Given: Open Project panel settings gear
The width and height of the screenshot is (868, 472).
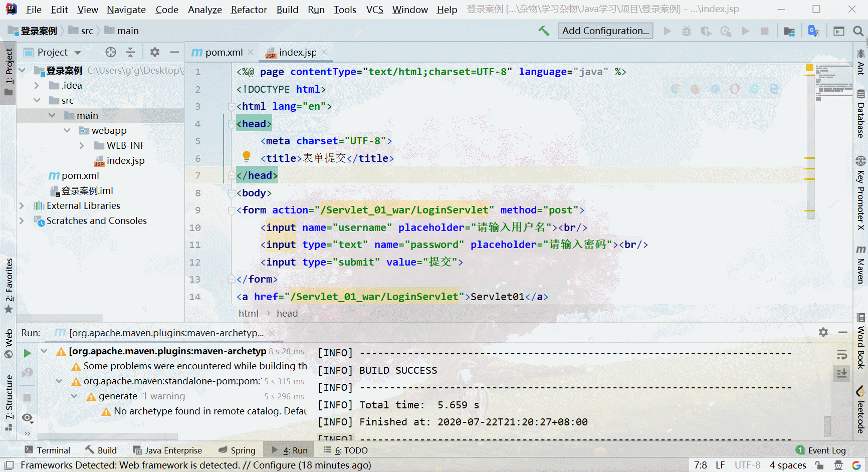Looking at the screenshot, I should (155, 52).
